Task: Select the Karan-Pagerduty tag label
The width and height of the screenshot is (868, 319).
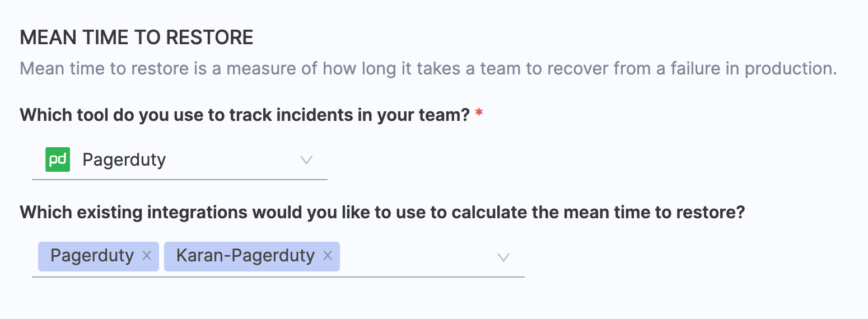Action: 245,256
